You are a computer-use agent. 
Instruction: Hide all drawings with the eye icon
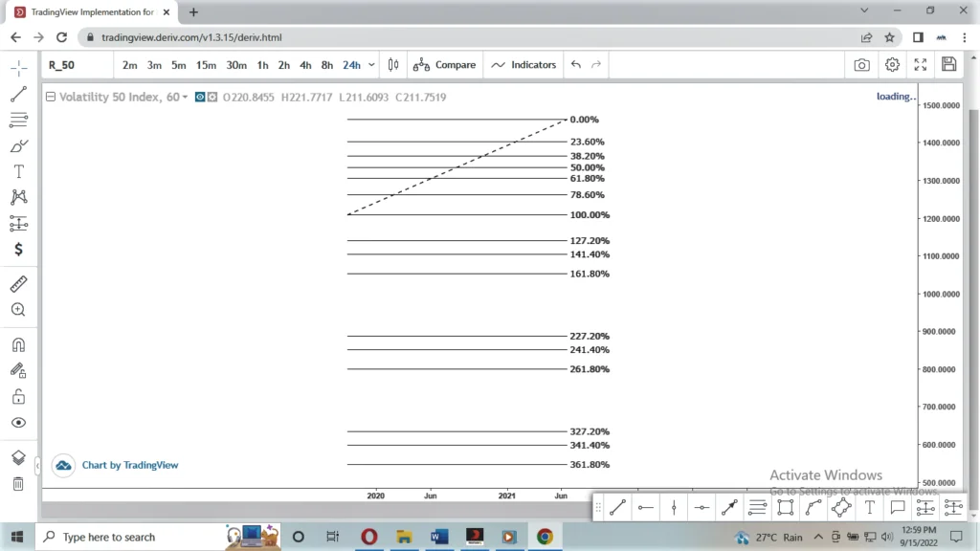point(19,423)
